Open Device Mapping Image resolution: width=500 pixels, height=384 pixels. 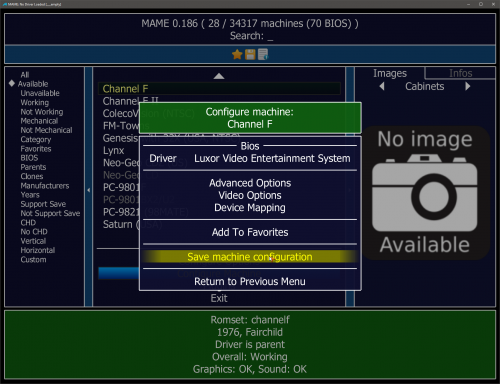(x=250, y=208)
